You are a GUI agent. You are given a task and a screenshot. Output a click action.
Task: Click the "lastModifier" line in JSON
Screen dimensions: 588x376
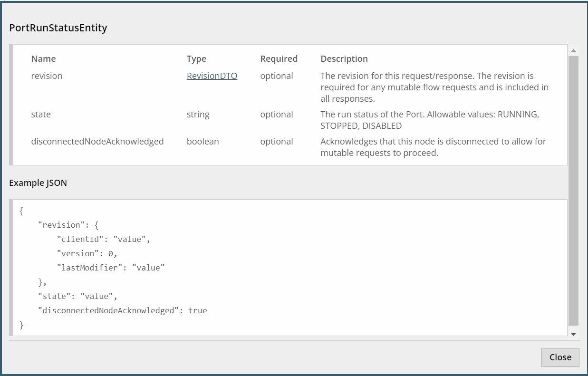pyautogui.click(x=110, y=268)
